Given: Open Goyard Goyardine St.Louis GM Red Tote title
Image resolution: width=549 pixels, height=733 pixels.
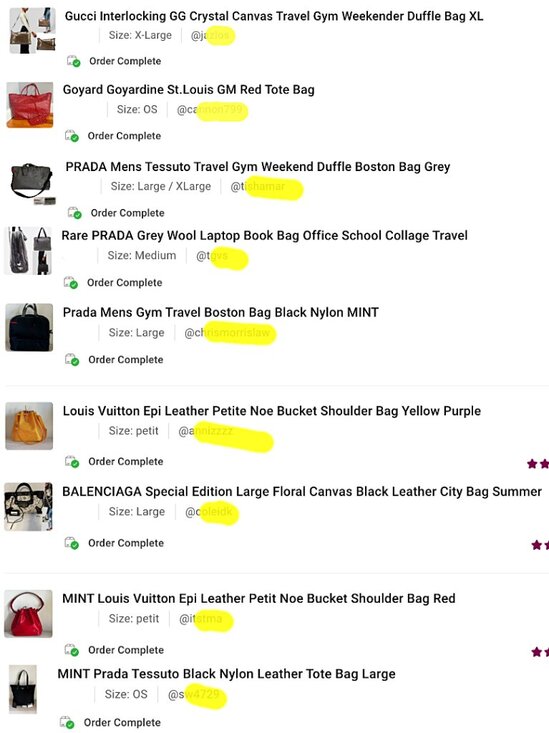Looking at the screenshot, I should click(188, 89).
